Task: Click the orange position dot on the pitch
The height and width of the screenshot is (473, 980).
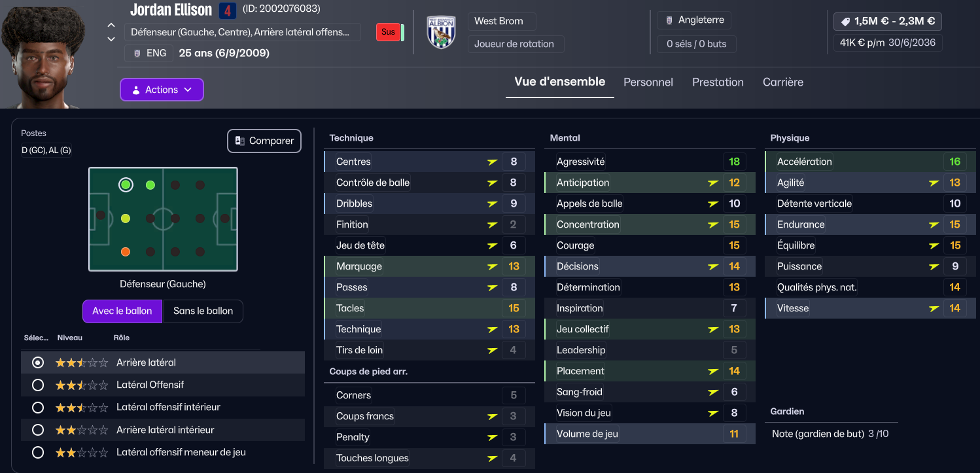Action: point(126,252)
